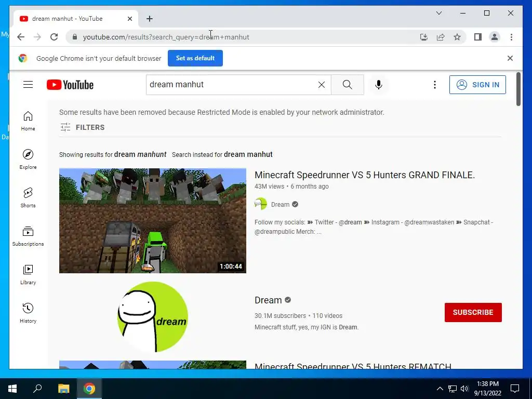Go back using the browser back arrow
The width and height of the screenshot is (532, 399).
pyautogui.click(x=21, y=37)
